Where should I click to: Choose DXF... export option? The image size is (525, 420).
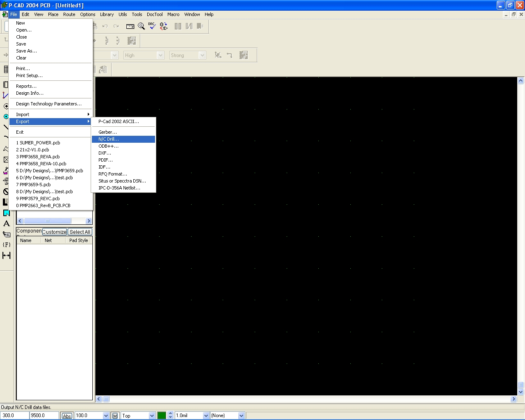pyautogui.click(x=123, y=153)
